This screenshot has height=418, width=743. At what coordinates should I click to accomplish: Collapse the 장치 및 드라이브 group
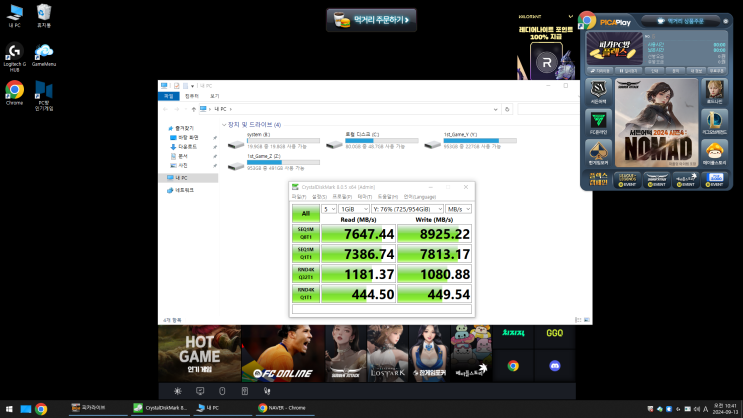224,125
